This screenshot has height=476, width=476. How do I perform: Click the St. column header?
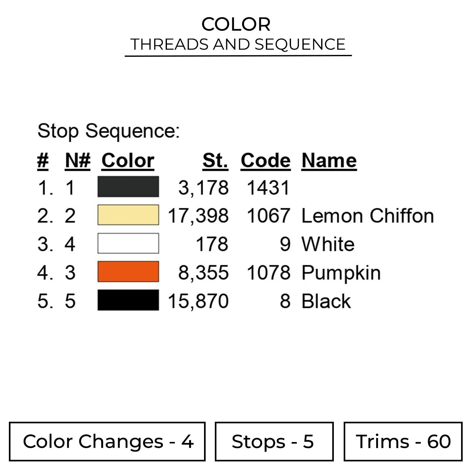point(215,161)
